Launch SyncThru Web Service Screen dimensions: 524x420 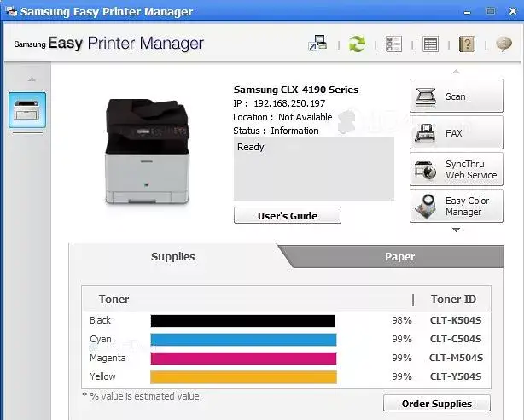[457, 169]
